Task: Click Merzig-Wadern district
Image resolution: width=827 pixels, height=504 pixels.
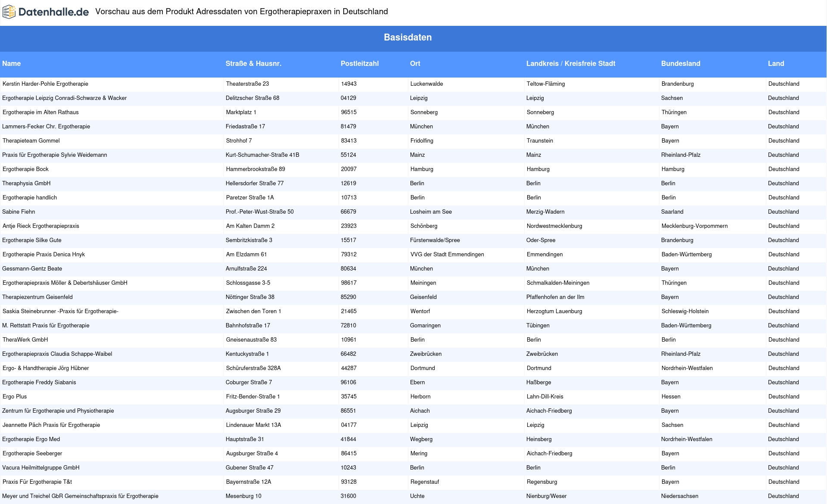Action: 545,212
